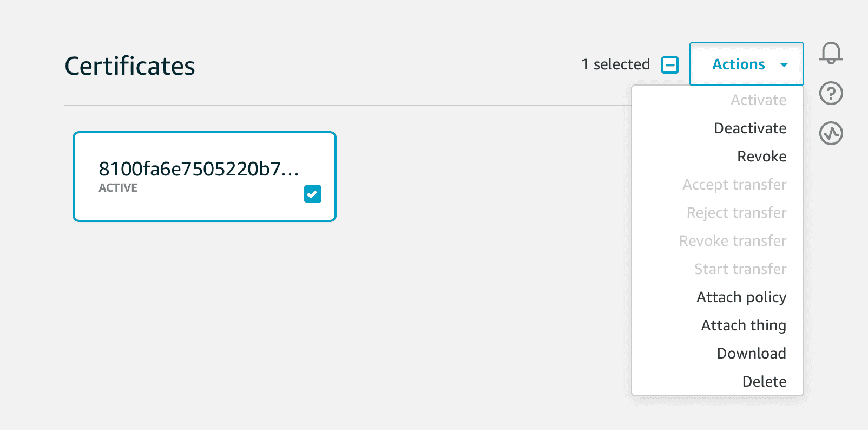Click the ACTIVE status label on the card
868x430 pixels.
[118, 188]
